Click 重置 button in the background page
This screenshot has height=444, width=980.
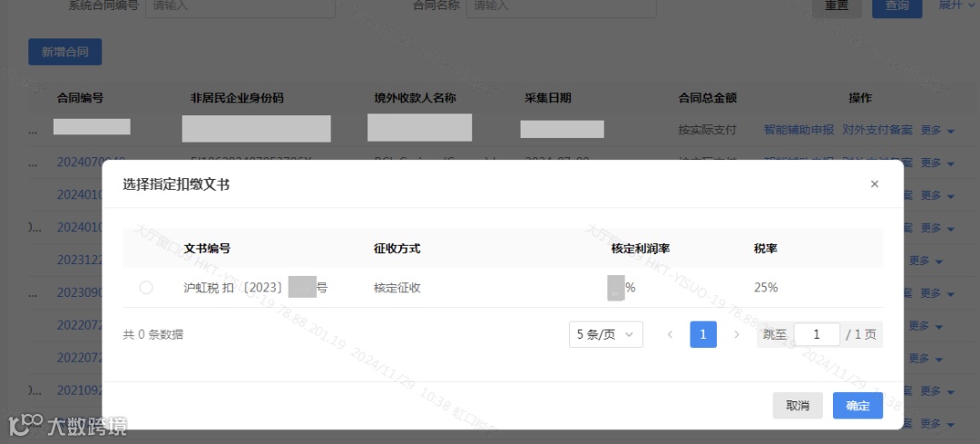point(837,6)
